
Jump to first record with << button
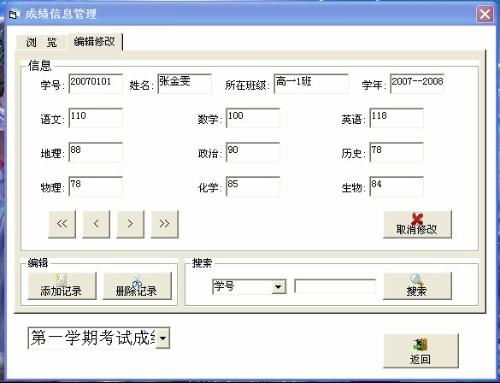click(62, 224)
